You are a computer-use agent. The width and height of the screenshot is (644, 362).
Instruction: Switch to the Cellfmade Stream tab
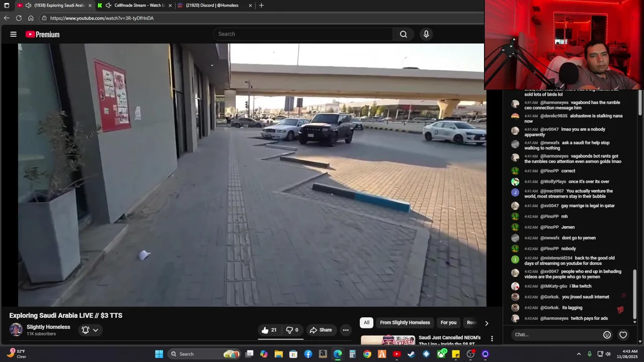(139, 6)
